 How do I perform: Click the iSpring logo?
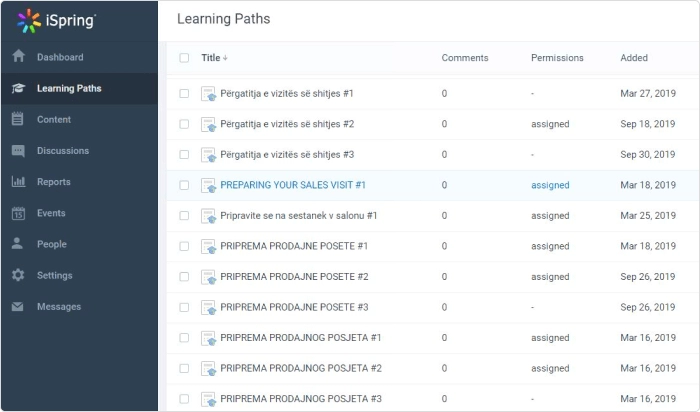(x=56, y=21)
